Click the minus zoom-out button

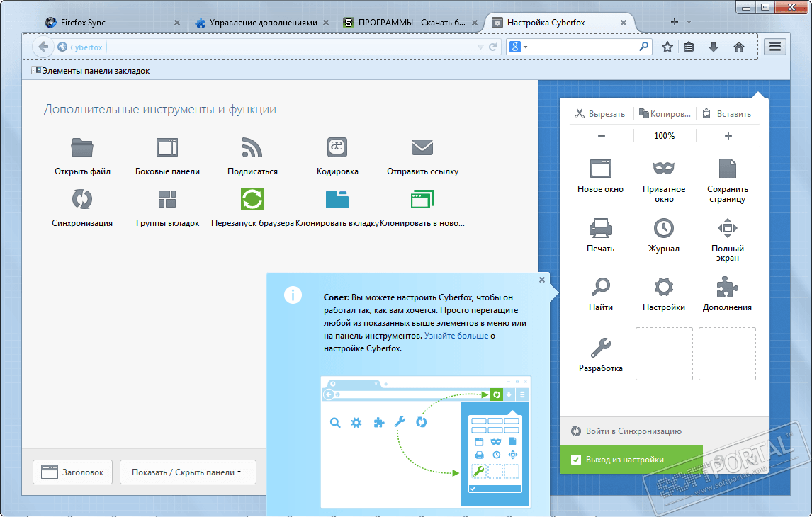pos(602,136)
